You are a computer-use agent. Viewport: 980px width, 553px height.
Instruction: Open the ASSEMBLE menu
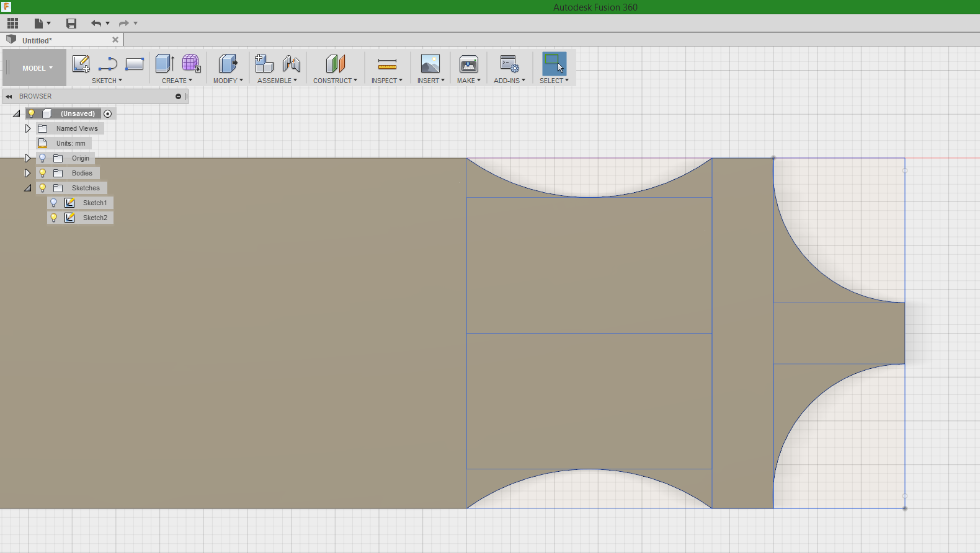pyautogui.click(x=277, y=81)
